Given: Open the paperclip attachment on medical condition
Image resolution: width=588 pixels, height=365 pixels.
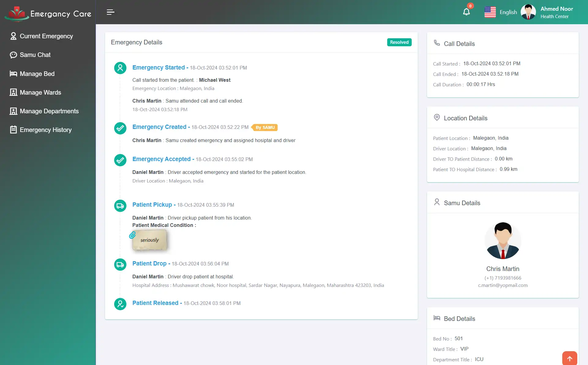Looking at the screenshot, I should pyautogui.click(x=132, y=235).
